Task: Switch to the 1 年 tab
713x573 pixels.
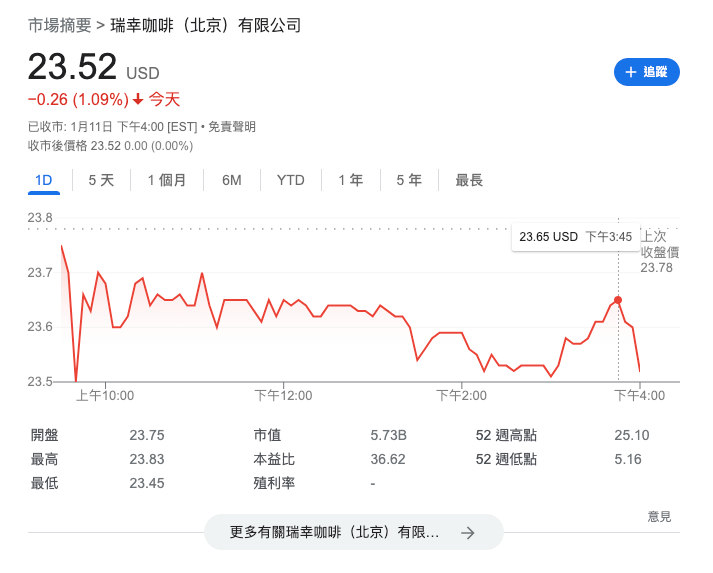Action: 351,181
